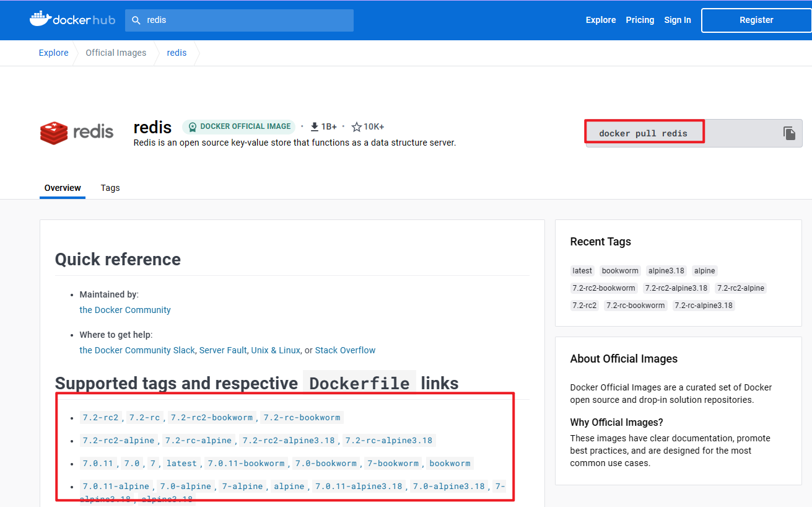The image size is (812, 507).
Task: Click the redis logo image
Action: [x=77, y=132]
